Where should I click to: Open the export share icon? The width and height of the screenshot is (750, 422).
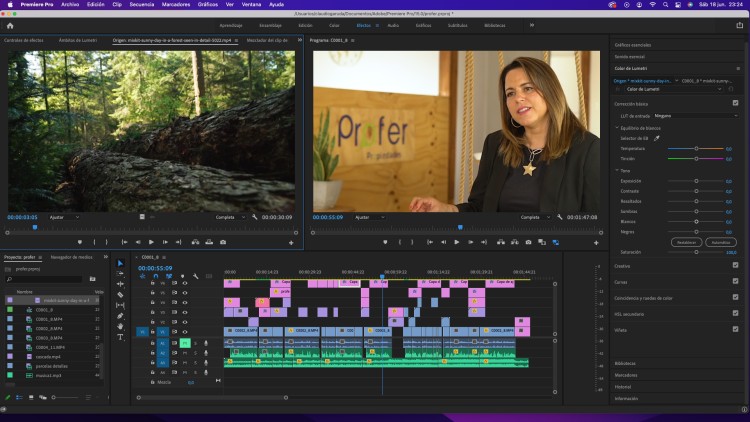click(739, 25)
